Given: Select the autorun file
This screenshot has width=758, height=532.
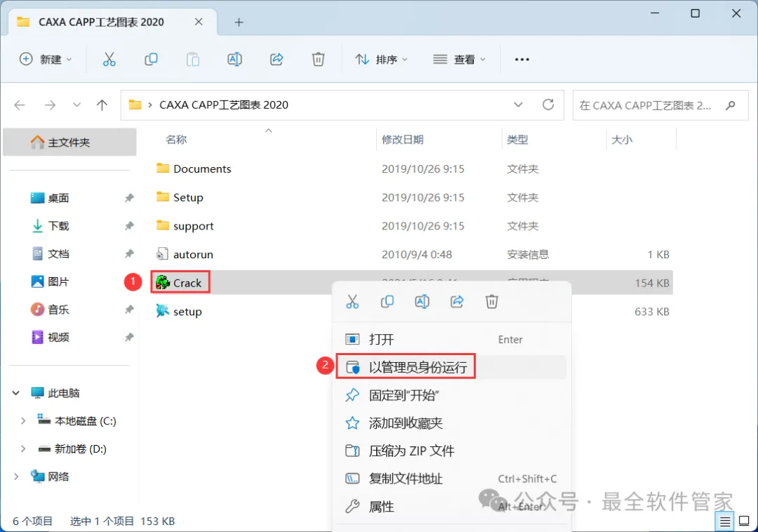Looking at the screenshot, I should pos(193,254).
